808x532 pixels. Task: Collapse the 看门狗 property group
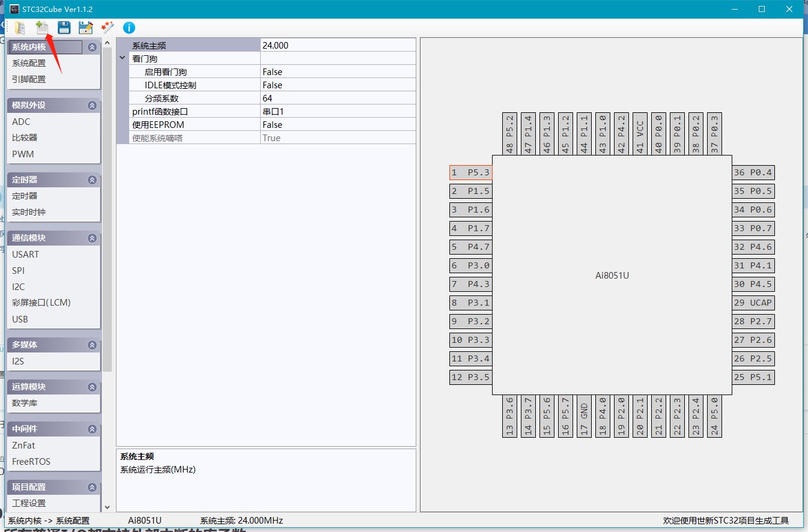123,58
